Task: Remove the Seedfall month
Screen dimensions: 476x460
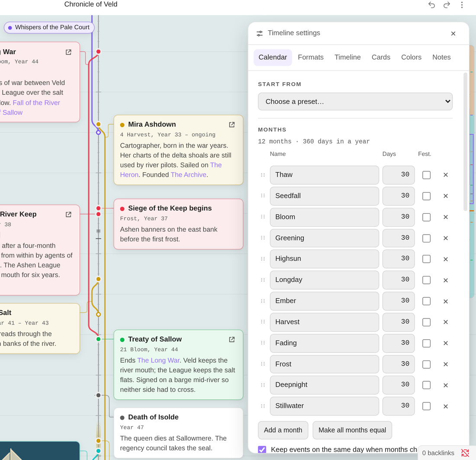Action: point(446,196)
